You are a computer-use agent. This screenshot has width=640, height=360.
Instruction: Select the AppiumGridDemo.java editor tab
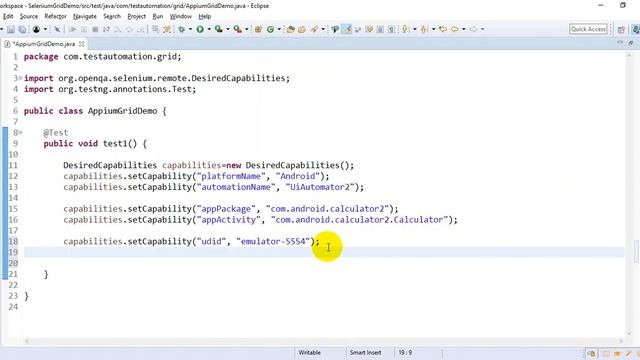(x=44, y=44)
